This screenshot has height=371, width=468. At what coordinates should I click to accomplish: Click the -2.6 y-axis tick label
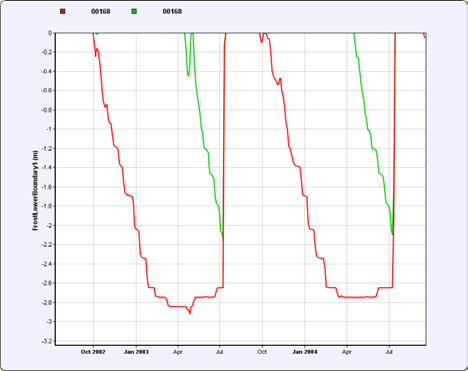coord(47,283)
